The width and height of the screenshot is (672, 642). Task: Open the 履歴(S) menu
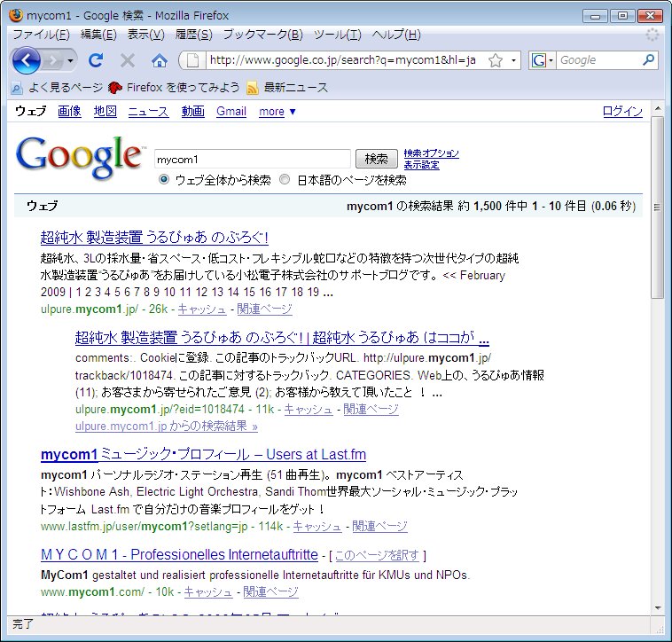click(194, 35)
